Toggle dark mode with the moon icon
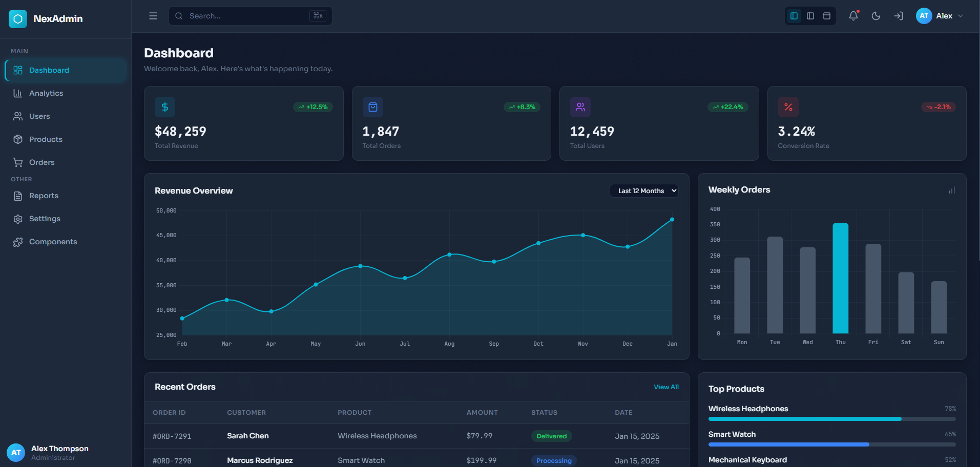 [875, 16]
